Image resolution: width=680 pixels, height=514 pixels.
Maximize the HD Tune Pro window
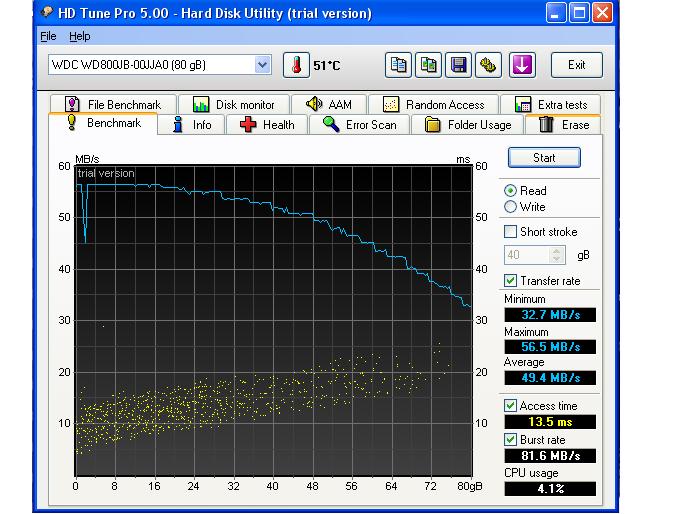579,13
